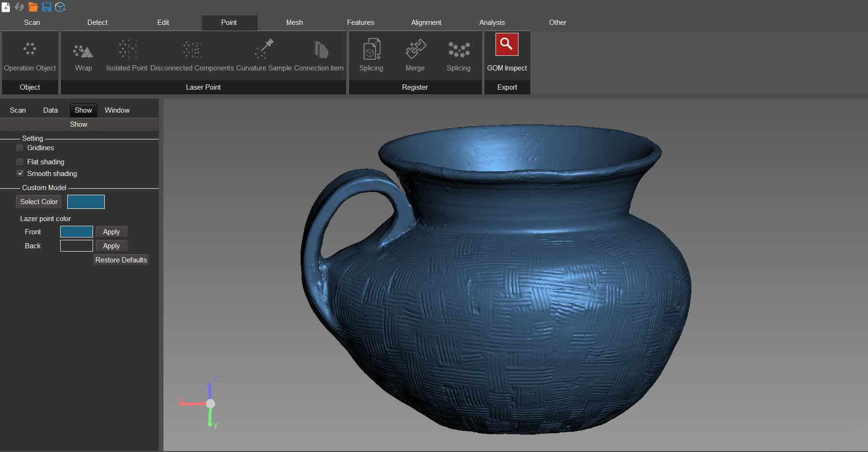Select the Show panel tab
Image resolution: width=868 pixels, height=452 pixels.
coord(83,110)
